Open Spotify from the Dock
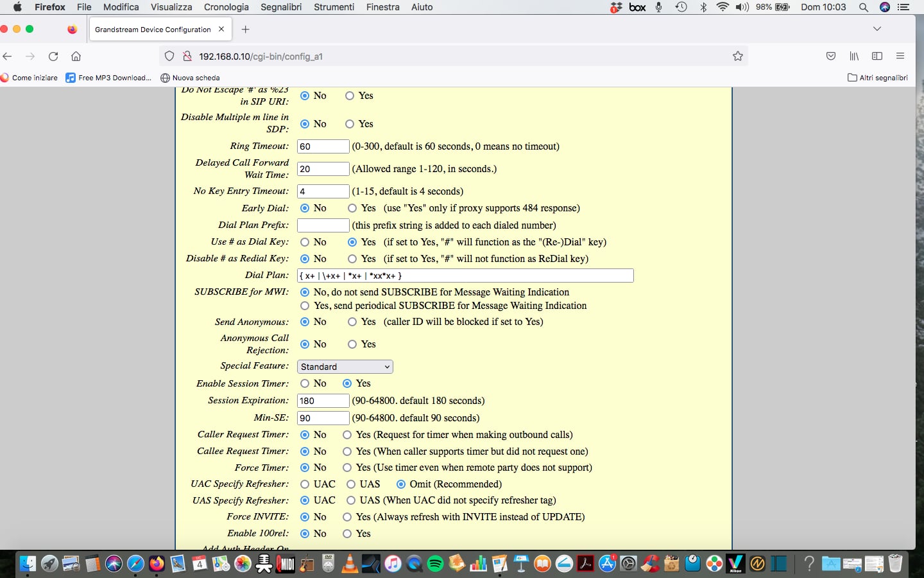 (435, 564)
